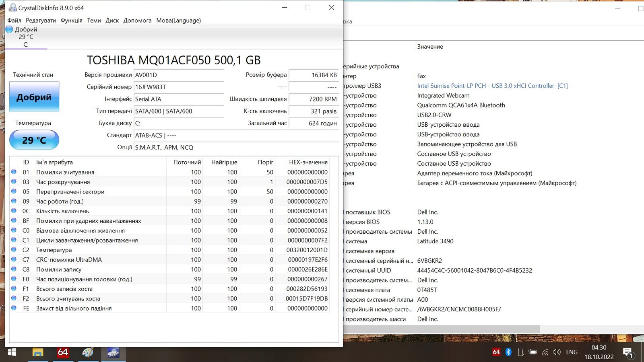Click the status dot for attribute F2

coord(14,298)
